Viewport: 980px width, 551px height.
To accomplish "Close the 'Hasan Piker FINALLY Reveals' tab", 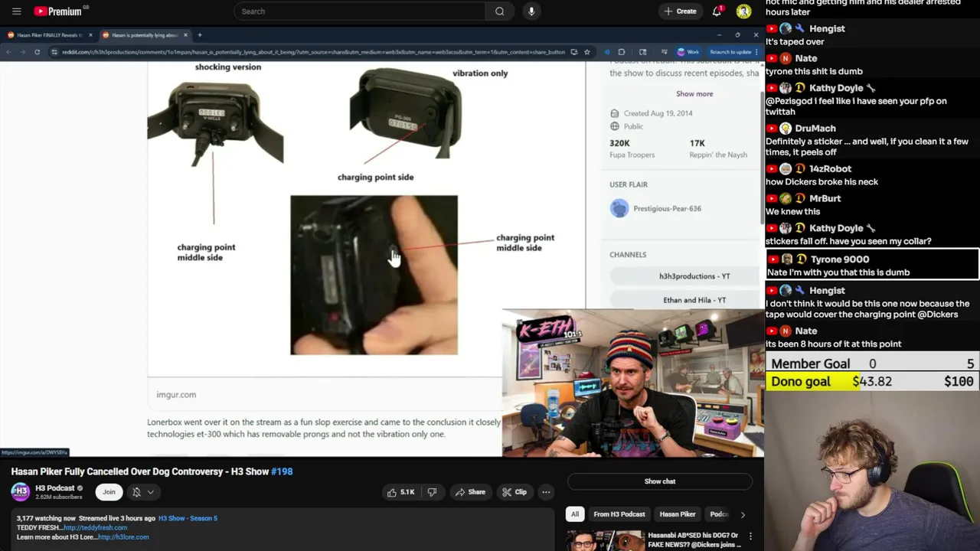I will pyautogui.click(x=90, y=35).
